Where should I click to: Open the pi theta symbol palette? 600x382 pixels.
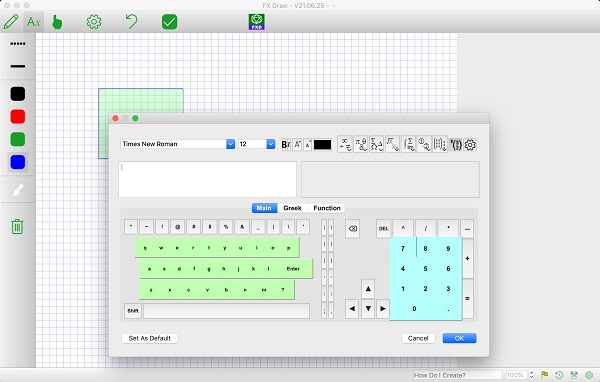pyautogui.click(x=360, y=144)
